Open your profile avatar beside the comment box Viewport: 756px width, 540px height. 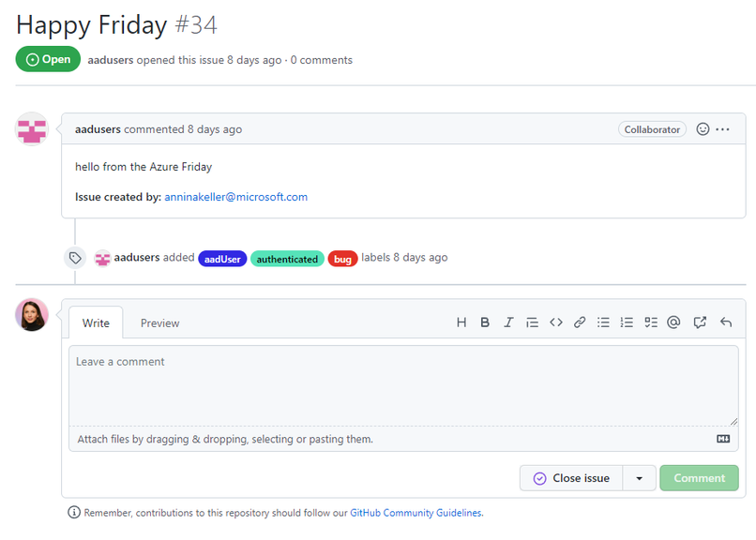(x=32, y=315)
